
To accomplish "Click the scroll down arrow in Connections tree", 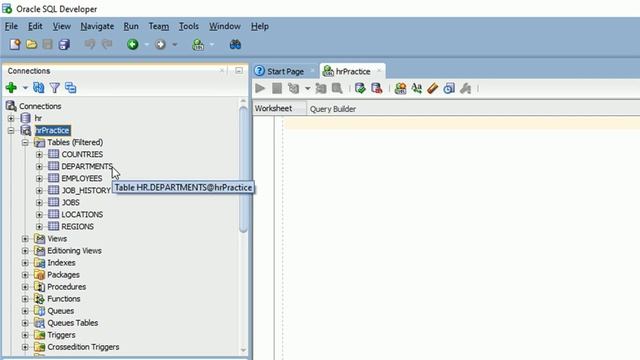I will pyautogui.click(x=243, y=350).
